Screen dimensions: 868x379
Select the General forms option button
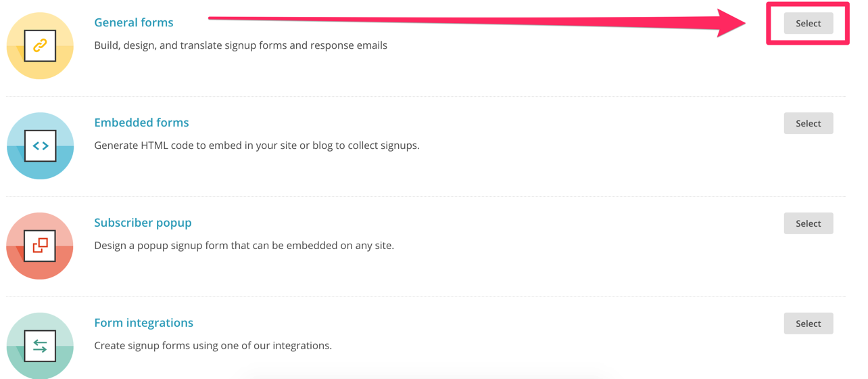(x=809, y=23)
